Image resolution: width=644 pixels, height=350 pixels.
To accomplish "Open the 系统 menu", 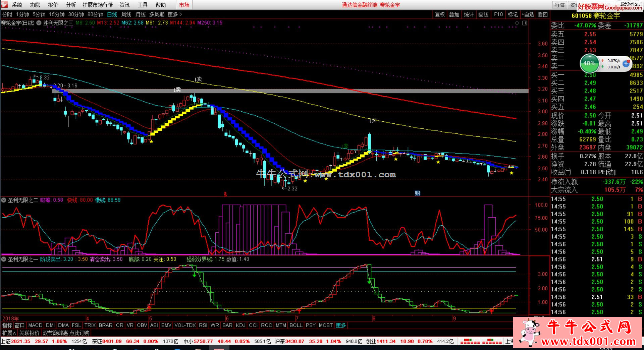I will coord(17,5).
